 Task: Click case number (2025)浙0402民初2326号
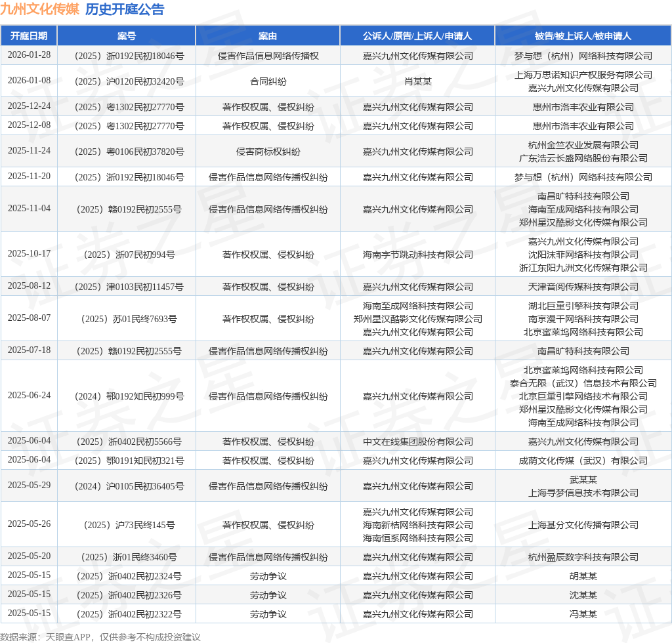pyautogui.click(x=129, y=596)
